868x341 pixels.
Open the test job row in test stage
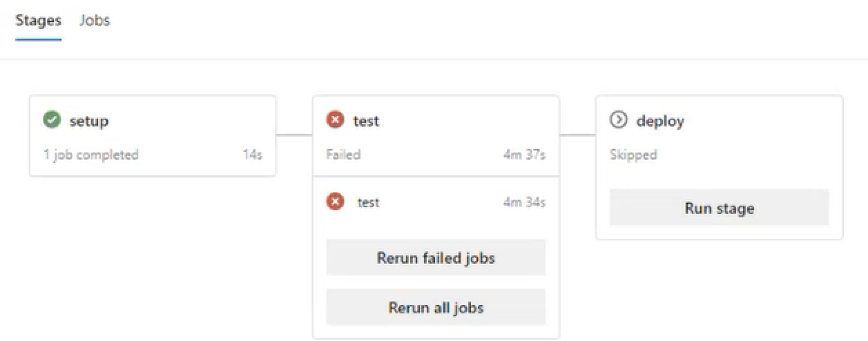tap(369, 203)
